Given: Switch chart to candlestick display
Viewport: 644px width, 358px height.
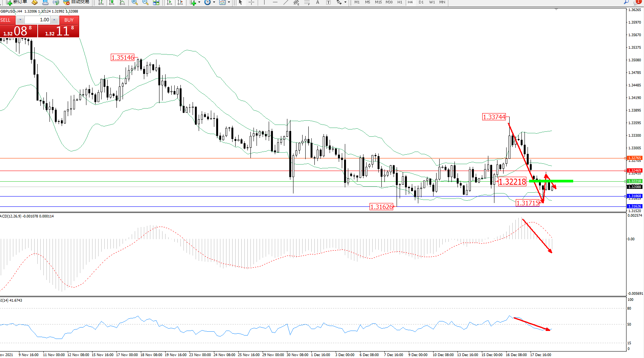Looking at the screenshot, I should click(112, 2).
